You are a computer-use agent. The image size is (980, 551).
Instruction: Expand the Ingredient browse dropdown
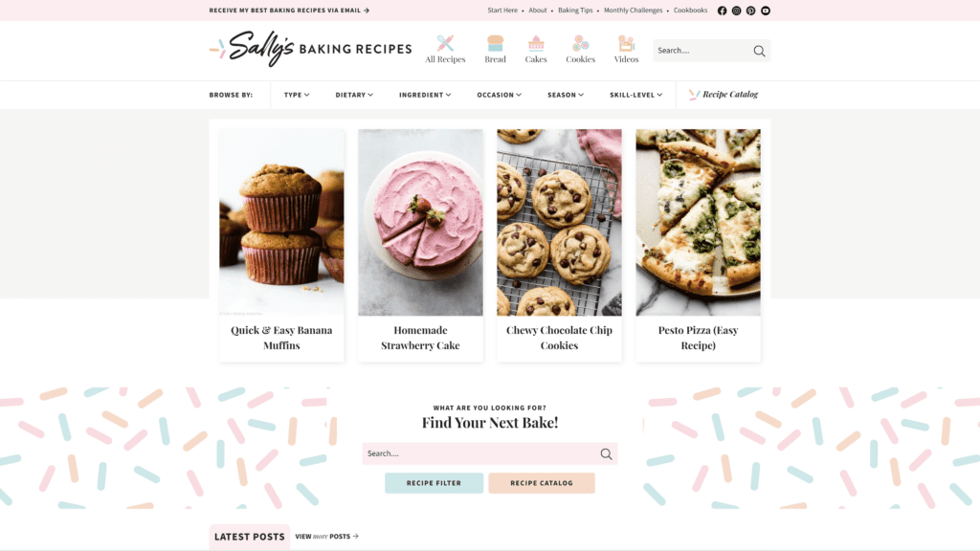[425, 95]
